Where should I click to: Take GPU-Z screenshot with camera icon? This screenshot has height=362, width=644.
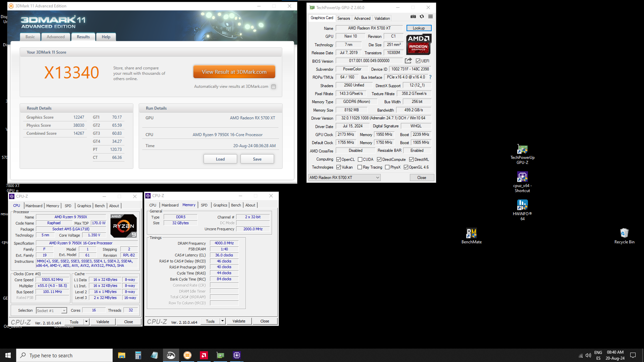point(413,16)
